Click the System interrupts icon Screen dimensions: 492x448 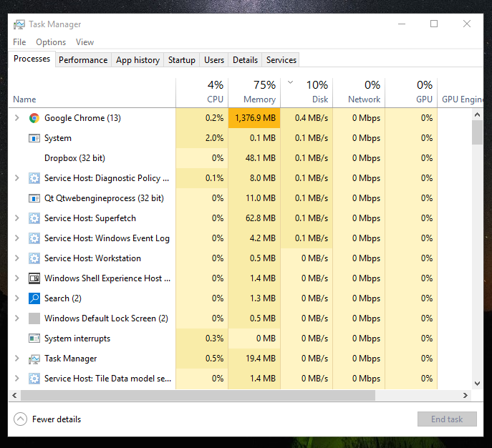pyautogui.click(x=34, y=339)
